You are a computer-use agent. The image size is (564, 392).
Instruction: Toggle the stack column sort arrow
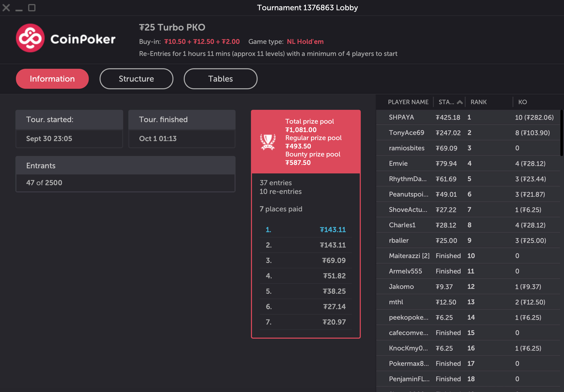click(460, 102)
